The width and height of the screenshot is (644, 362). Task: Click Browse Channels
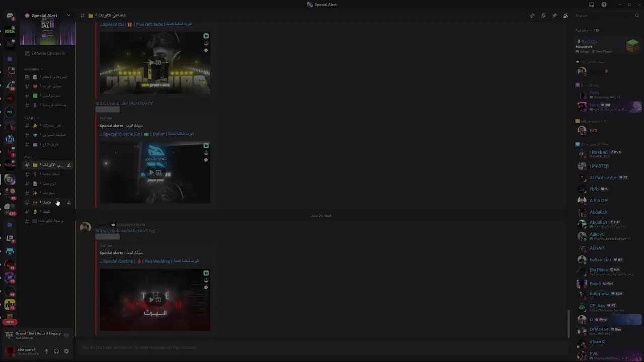(48, 53)
